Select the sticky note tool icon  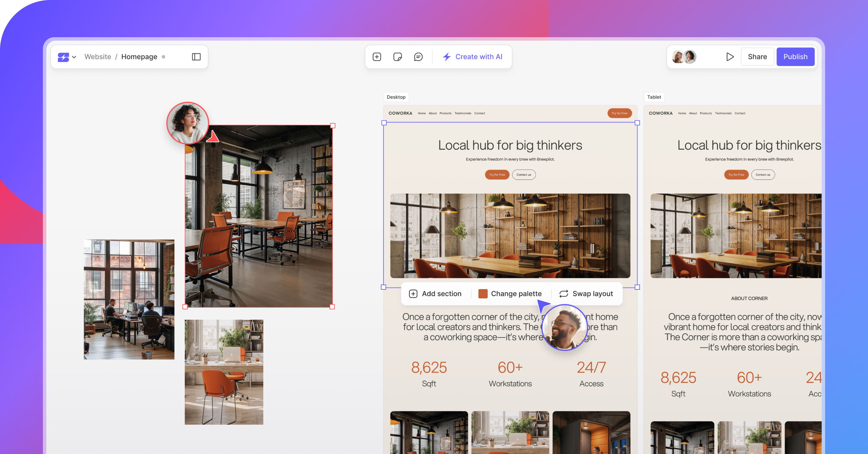coord(398,57)
